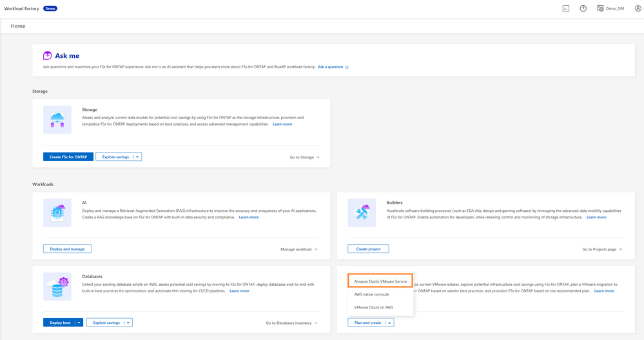
Task: Expand the Deploy host dropdown arrow
Action: pyautogui.click(x=79, y=323)
